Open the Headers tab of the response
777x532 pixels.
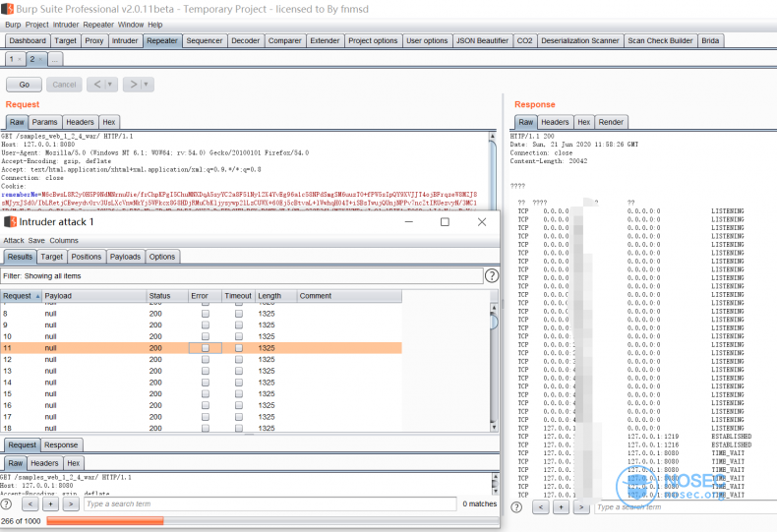(x=555, y=122)
